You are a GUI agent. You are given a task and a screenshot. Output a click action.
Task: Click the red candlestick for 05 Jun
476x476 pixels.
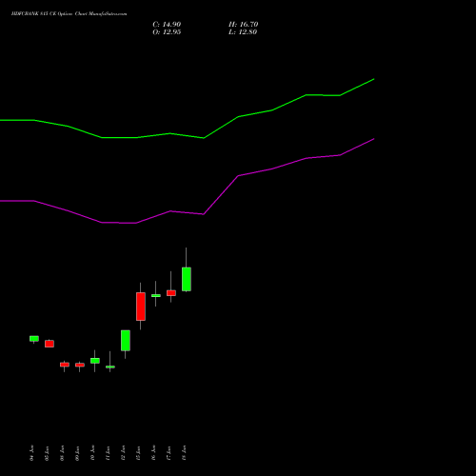[x=50, y=344]
